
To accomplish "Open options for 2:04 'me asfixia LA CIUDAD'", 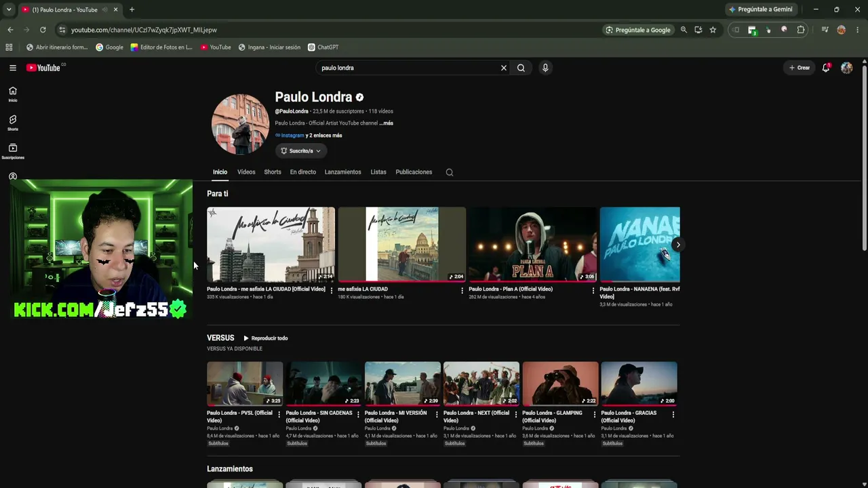I will pyautogui.click(x=462, y=290).
